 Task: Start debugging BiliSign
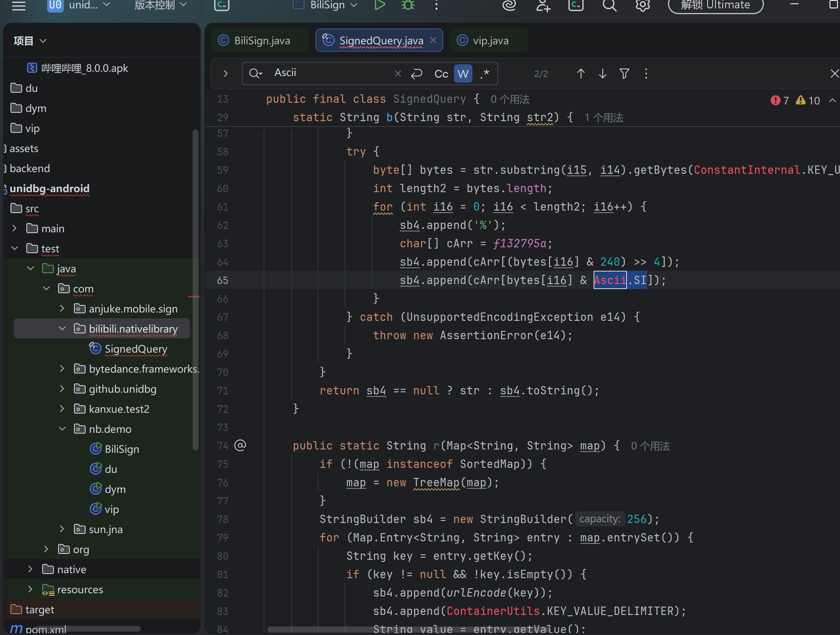(x=408, y=5)
